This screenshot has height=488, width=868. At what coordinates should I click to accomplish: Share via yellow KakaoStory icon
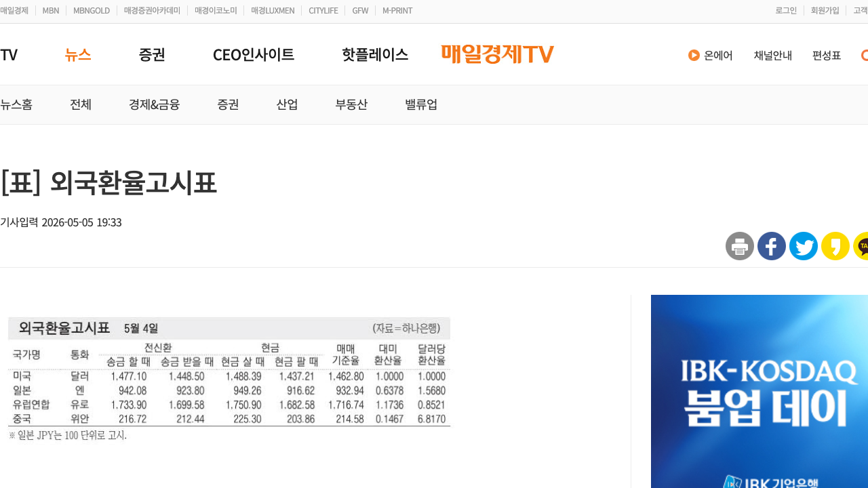(x=835, y=246)
